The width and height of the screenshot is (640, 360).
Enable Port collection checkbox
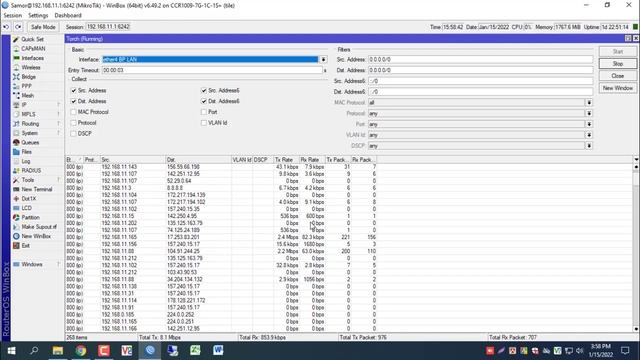(x=204, y=112)
